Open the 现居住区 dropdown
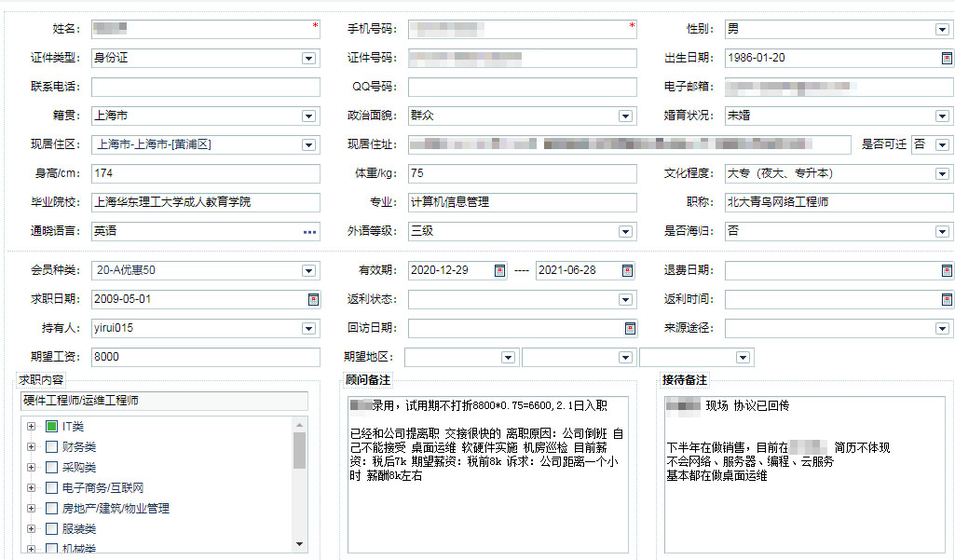The width and height of the screenshot is (955, 560). pyautogui.click(x=308, y=145)
